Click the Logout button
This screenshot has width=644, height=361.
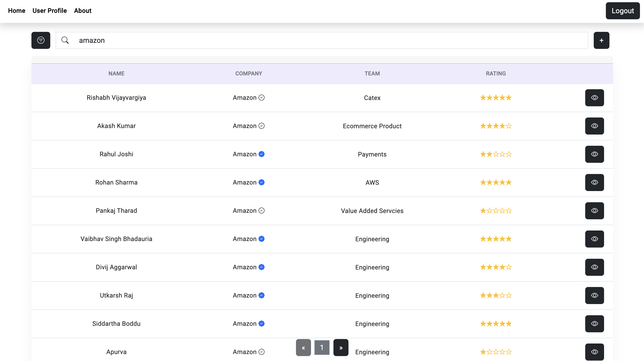622,11
